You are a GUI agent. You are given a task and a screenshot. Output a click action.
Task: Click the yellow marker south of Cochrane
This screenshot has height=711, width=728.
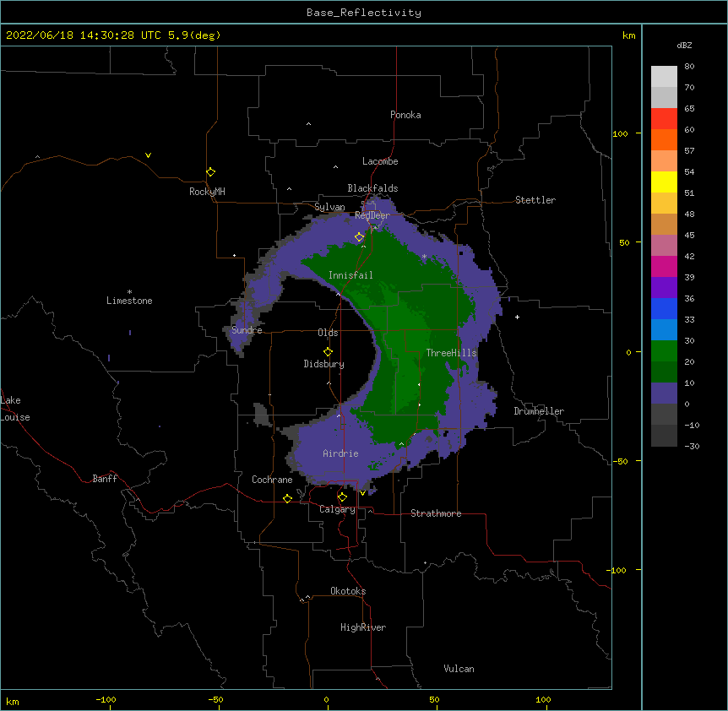click(287, 498)
